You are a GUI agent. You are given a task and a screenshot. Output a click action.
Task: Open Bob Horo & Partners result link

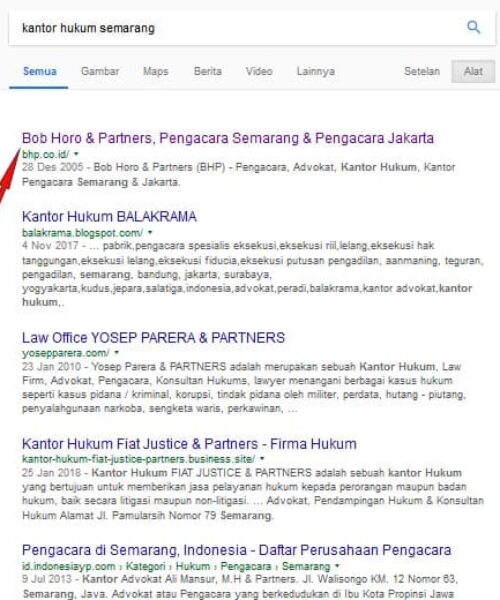[x=228, y=138]
